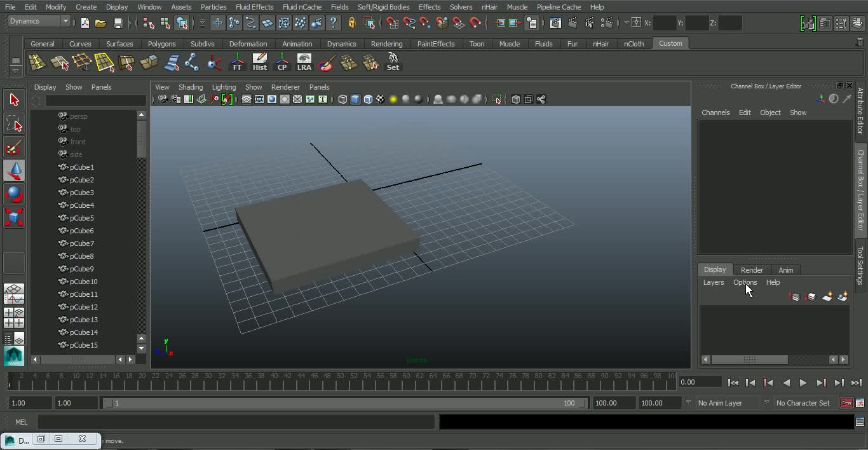Open animation preferences key icon
Screen dimensions: 868x450
pos(860,403)
